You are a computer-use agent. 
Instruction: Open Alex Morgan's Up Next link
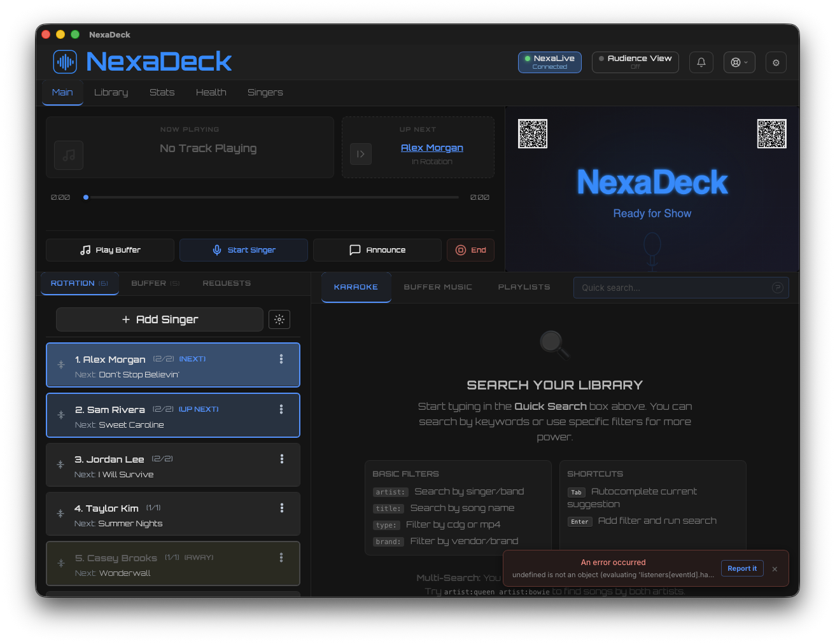432,147
